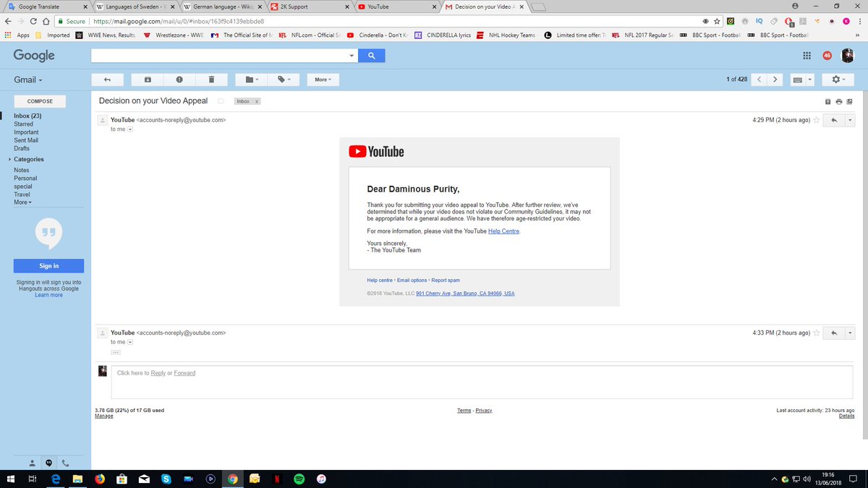This screenshot has height=488, width=868.
Task: Click into the Gmail search field
Action: tap(218, 56)
